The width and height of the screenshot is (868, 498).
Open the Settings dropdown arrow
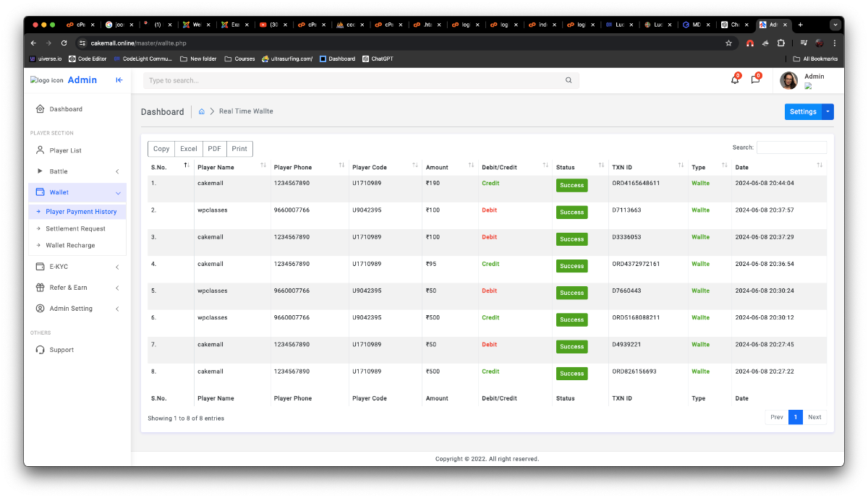click(827, 112)
